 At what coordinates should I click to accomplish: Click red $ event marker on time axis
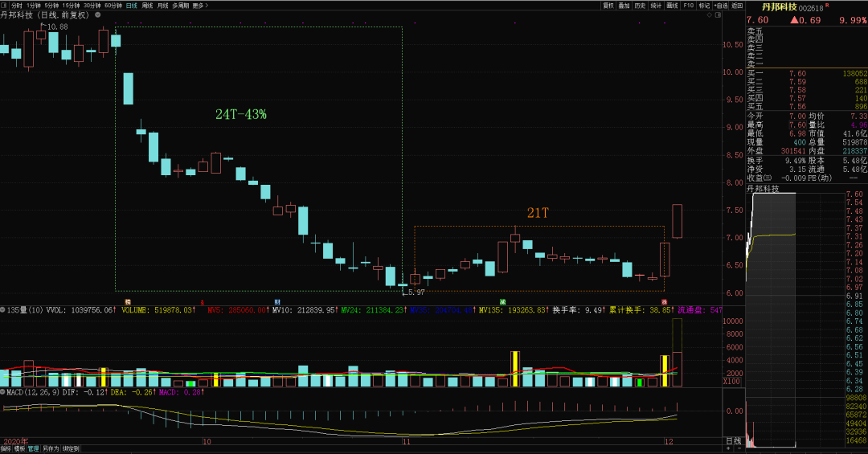[x=202, y=302]
